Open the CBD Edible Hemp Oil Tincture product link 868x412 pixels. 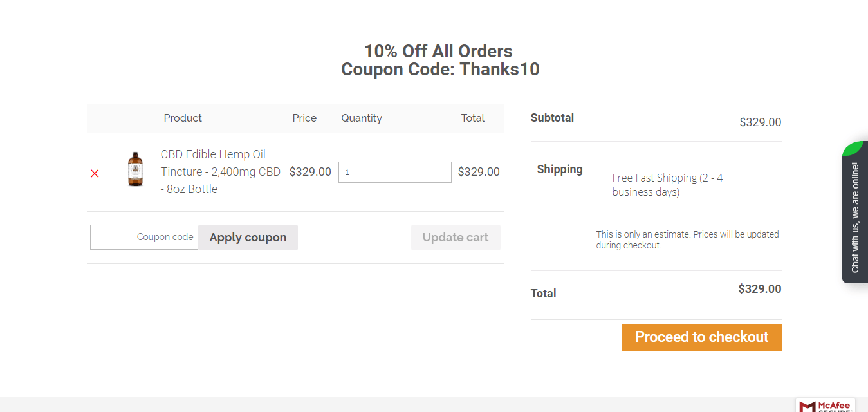221,172
